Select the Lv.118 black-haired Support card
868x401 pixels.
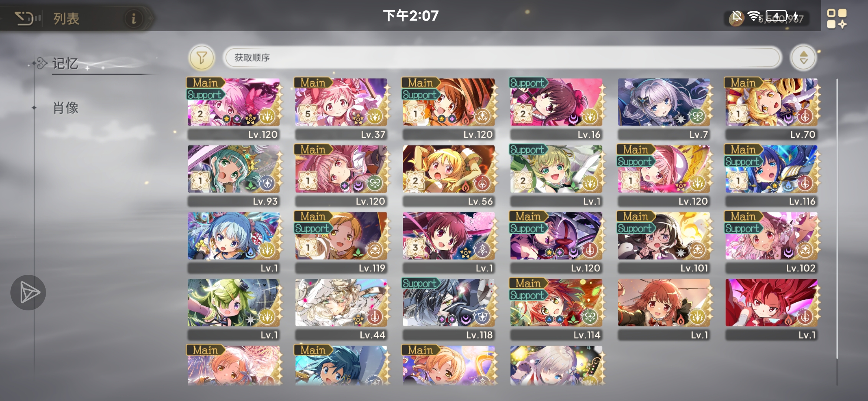tap(449, 309)
